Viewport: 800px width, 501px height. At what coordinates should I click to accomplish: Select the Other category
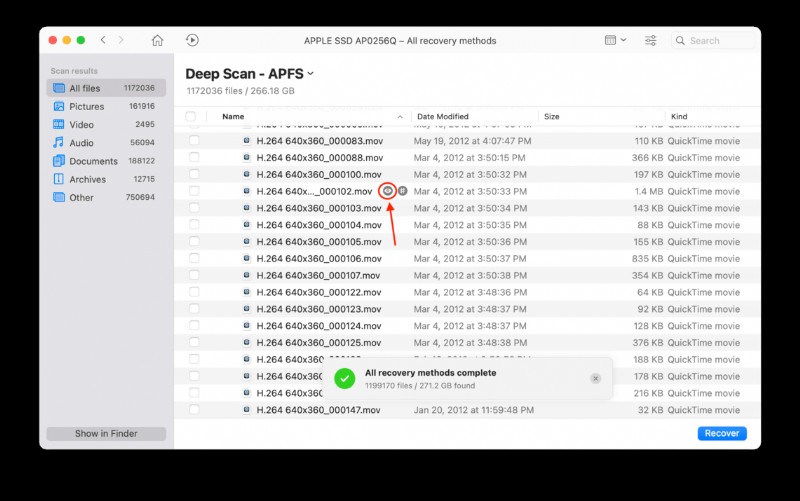pyautogui.click(x=106, y=197)
